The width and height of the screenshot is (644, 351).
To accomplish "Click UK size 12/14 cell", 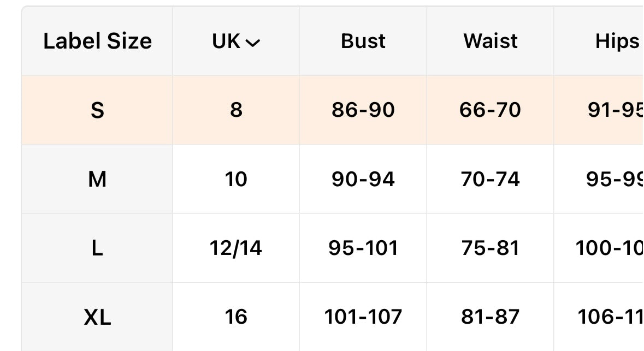I will point(236,248).
